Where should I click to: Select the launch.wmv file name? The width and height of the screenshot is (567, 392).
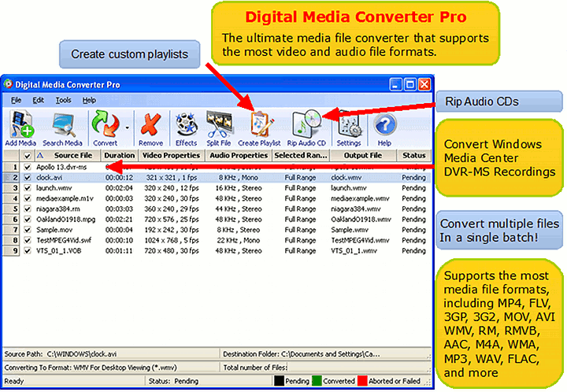pos(54,188)
